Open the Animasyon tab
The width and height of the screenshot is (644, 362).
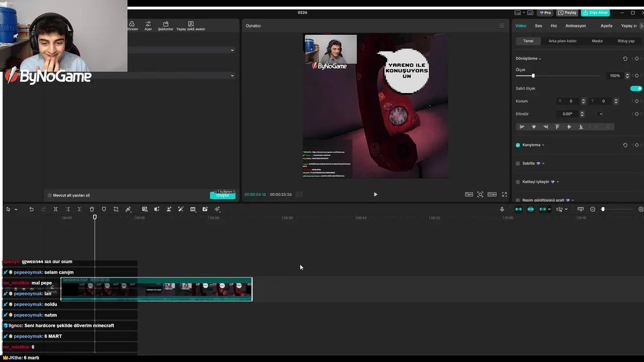click(576, 26)
